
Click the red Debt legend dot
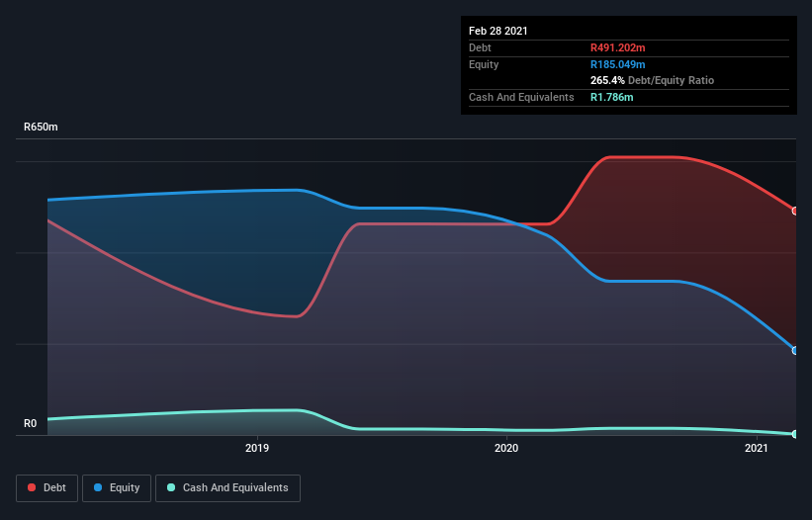pos(32,487)
